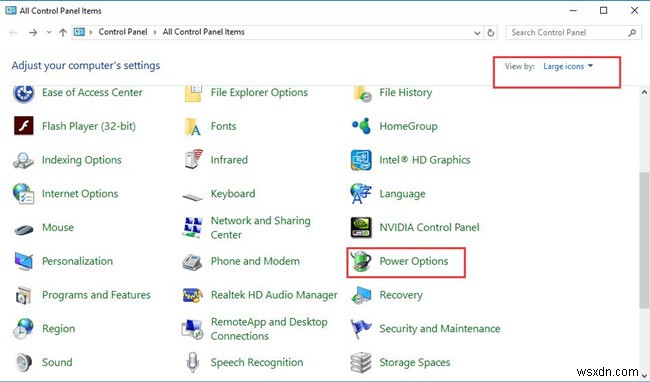Open the recent locations dropdown arrow
Image resolution: width=650 pixels, height=382 pixels.
49,32
